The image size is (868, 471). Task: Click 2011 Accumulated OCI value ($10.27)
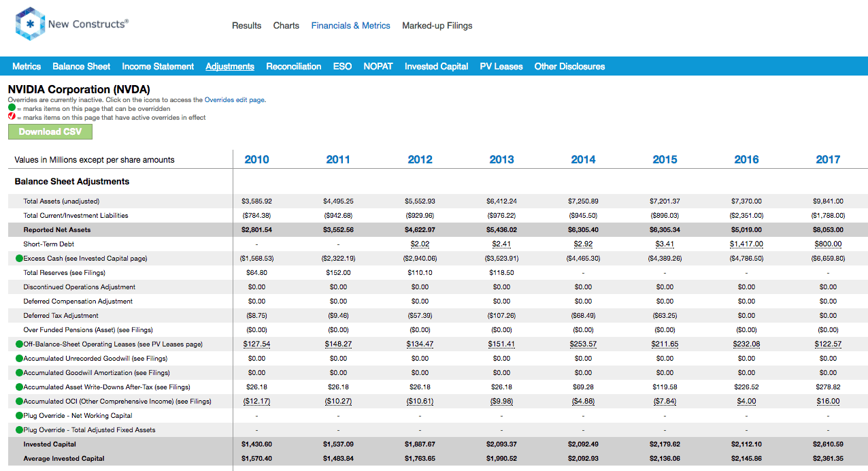(338, 402)
